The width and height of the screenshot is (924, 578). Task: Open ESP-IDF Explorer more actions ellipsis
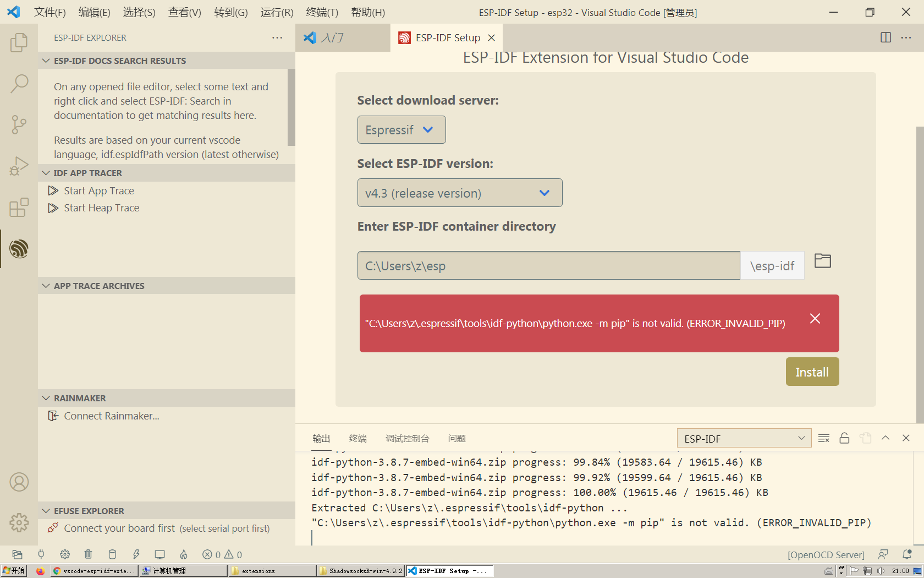tap(277, 37)
